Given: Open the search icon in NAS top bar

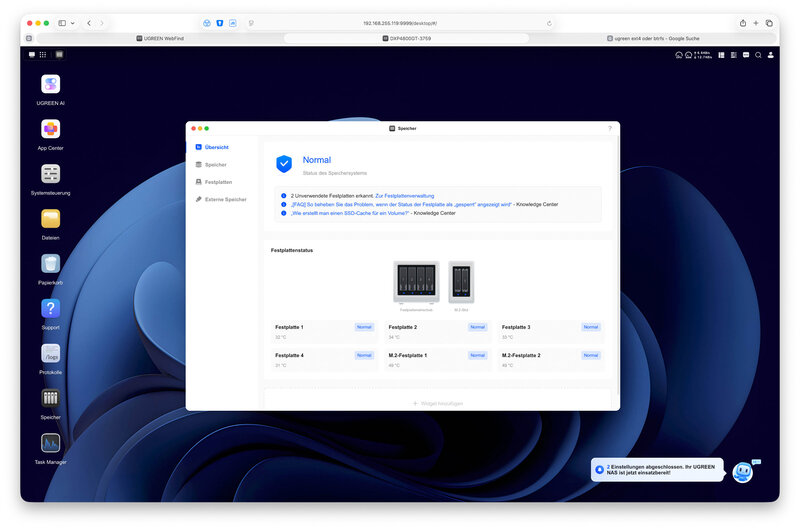Looking at the screenshot, I should [758, 55].
